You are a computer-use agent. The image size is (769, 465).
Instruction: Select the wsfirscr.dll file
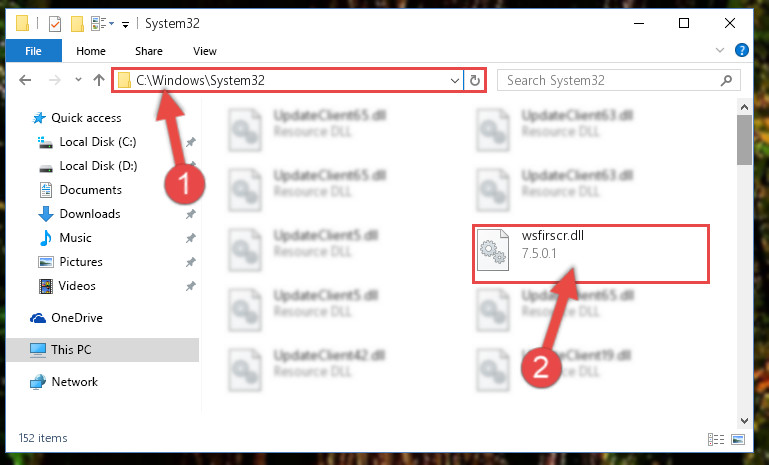[591, 254]
